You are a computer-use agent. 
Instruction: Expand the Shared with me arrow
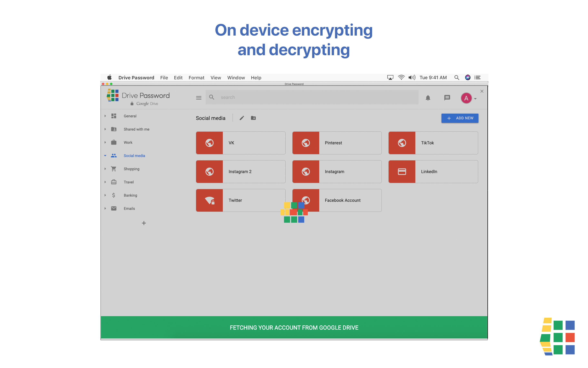pos(105,129)
